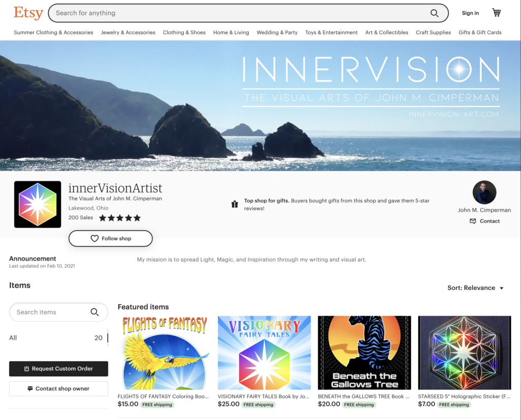Click the Announcement heading
This screenshot has width=521, height=420.
[33, 259]
